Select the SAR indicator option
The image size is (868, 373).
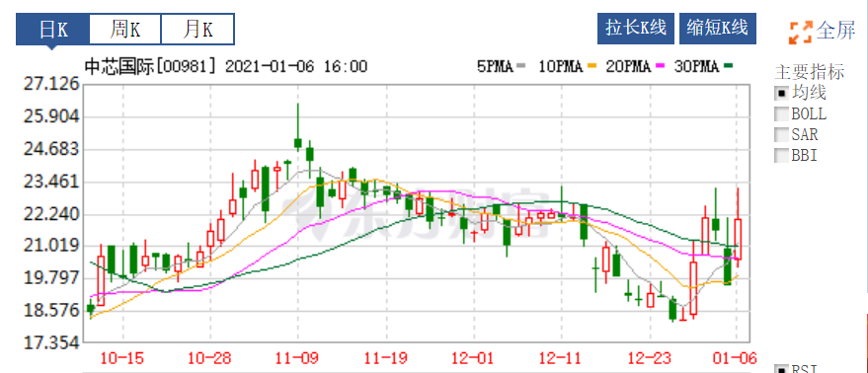[x=782, y=134]
